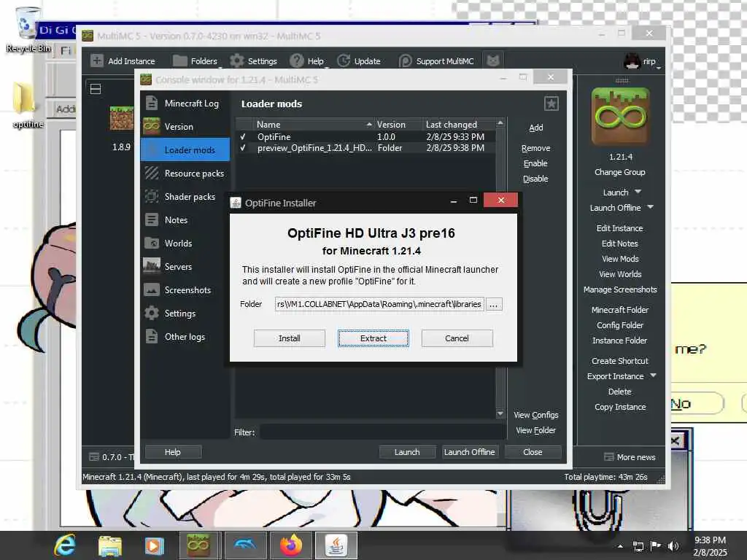Click Minecraft Folder in the side panel
The width and height of the screenshot is (747, 560).
(x=620, y=309)
